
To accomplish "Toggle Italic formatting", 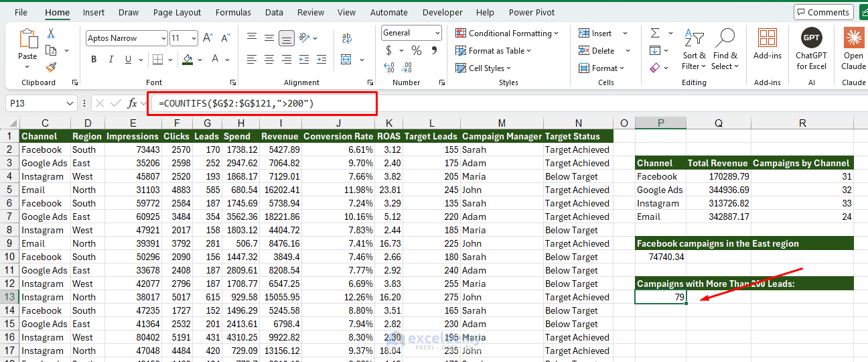I will click(110, 59).
